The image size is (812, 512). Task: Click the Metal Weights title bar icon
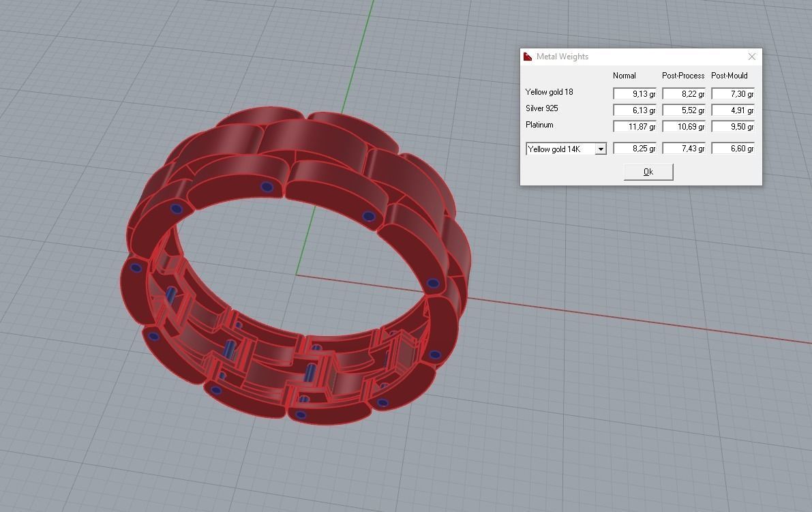point(528,57)
